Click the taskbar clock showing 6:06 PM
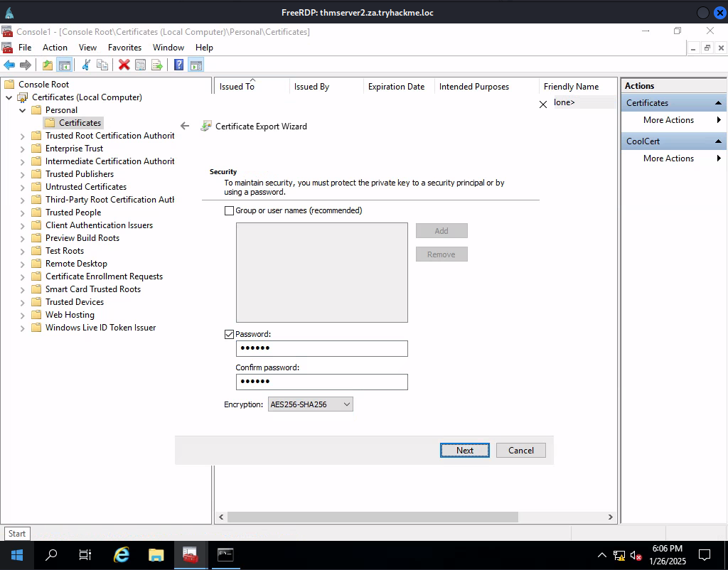The width and height of the screenshot is (728, 570). pyautogui.click(x=667, y=554)
